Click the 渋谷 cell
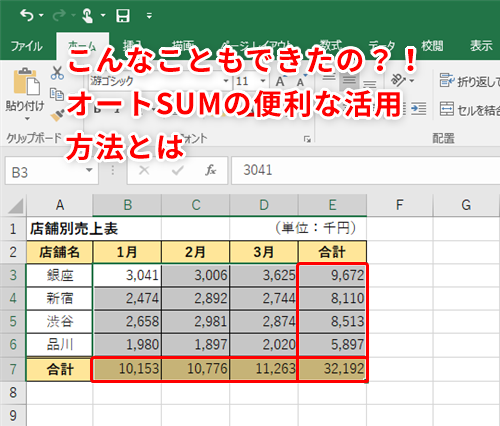Viewport: 500px width, 426px height. point(60,322)
